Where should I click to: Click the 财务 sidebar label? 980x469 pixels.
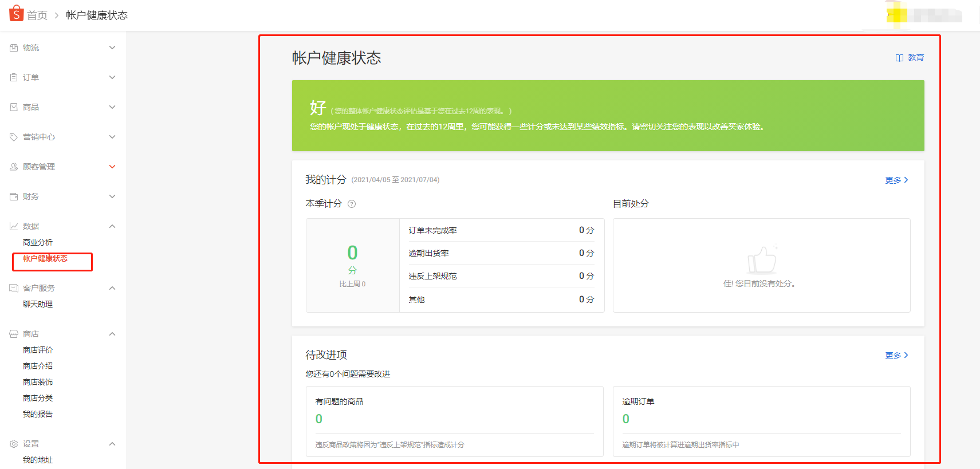point(31,196)
